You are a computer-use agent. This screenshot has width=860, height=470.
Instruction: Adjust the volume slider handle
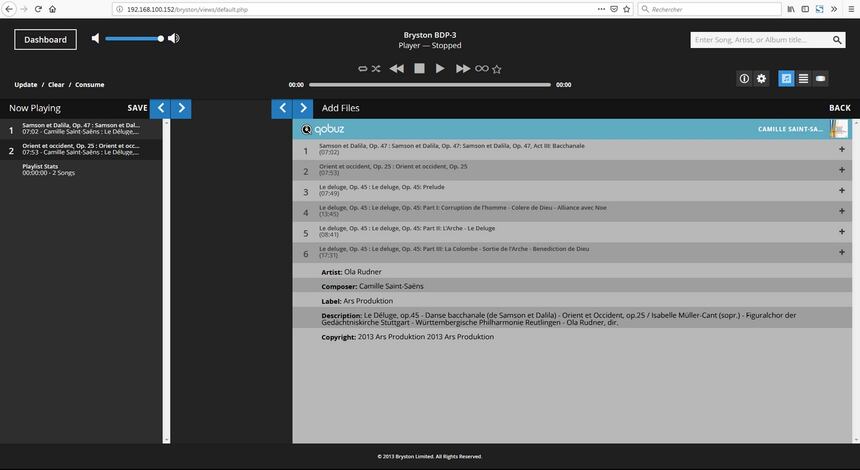tap(160, 38)
